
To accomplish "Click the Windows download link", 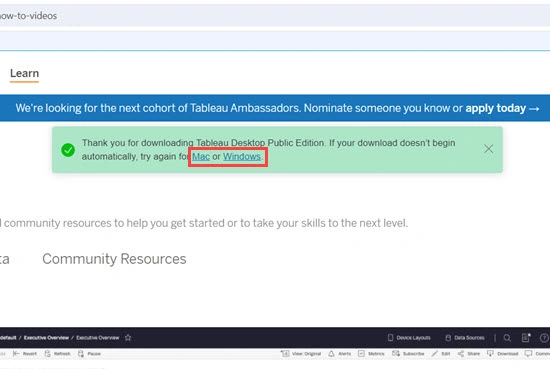I will [242, 156].
